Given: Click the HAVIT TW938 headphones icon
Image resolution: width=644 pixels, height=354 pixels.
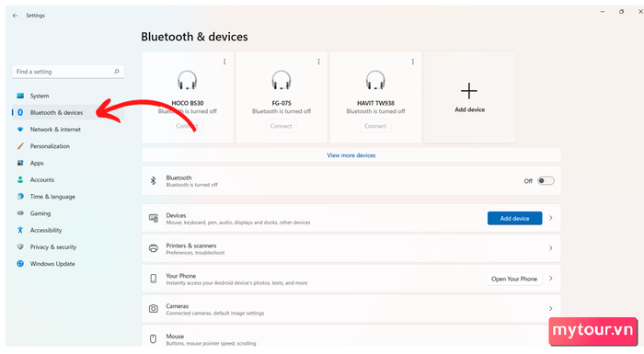Looking at the screenshot, I should [375, 80].
